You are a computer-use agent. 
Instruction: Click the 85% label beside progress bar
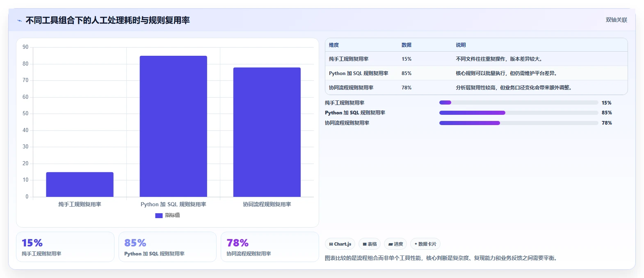click(x=607, y=113)
